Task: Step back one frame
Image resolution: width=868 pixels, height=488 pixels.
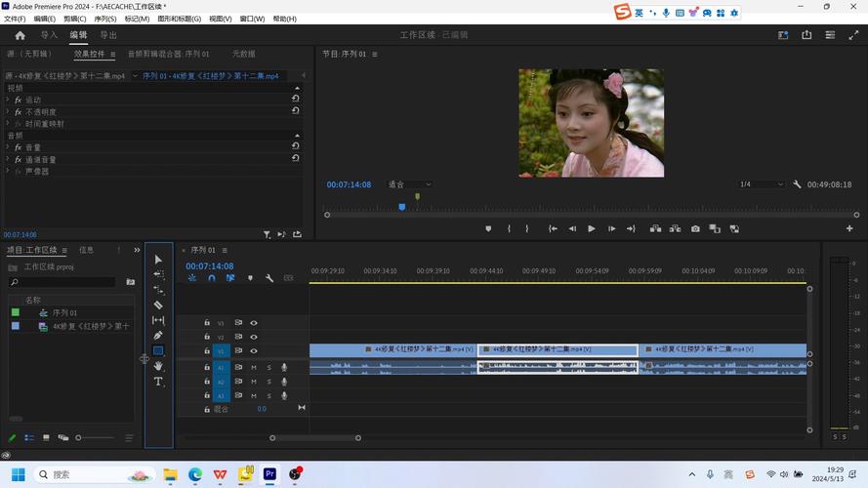Action: coord(572,228)
